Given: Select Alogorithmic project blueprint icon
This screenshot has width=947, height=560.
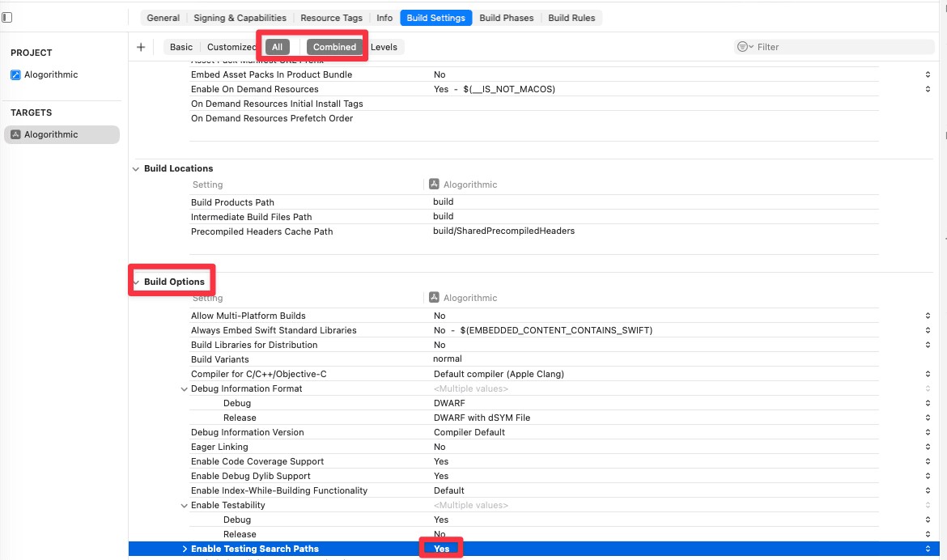Looking at the screenshot, I should pyautogui.click(x=15, y=75).
